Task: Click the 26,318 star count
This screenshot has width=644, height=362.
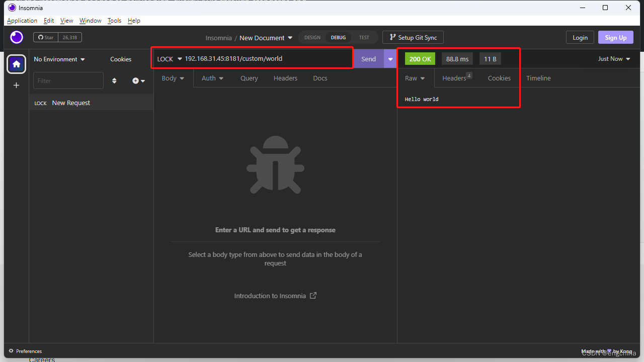Action: 70,37
